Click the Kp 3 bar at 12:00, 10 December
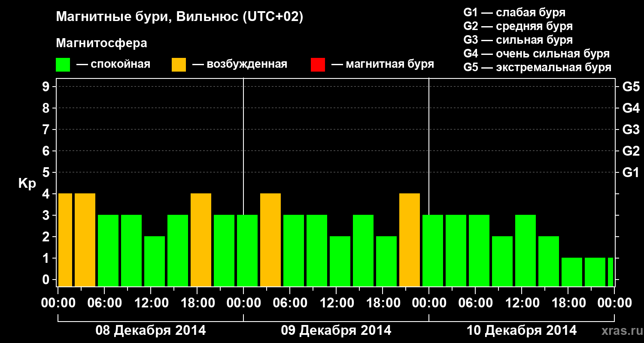This screenshot has height=343, width=644. (x=526, y=251)
